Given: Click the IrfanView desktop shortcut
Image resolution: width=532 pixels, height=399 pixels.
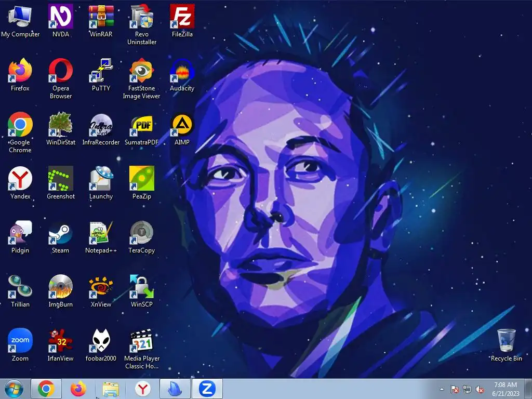Looking at the screenshot, I should click(x=60, y=340).
